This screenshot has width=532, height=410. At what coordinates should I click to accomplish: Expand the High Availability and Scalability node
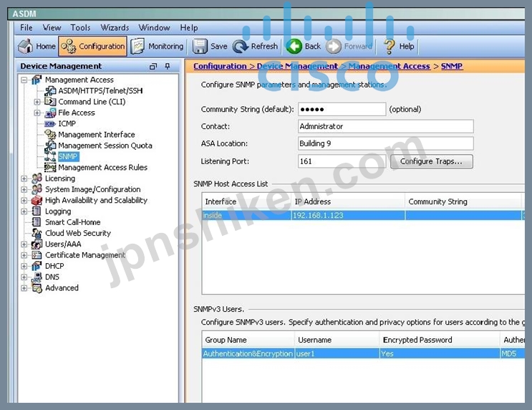click(24, 201)
